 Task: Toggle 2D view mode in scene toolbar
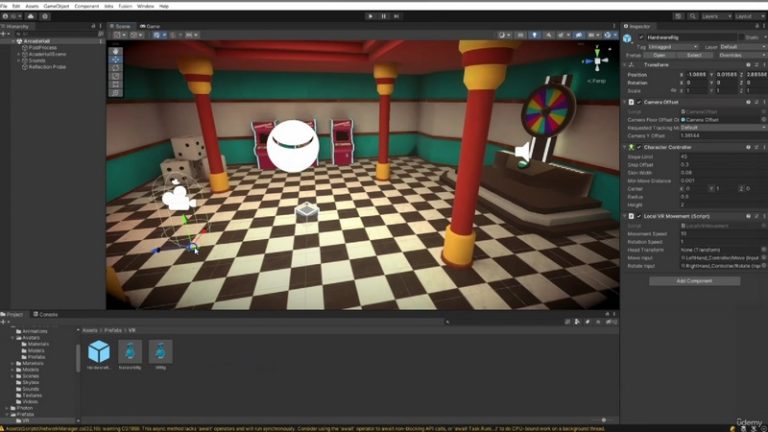coord(520,35)
